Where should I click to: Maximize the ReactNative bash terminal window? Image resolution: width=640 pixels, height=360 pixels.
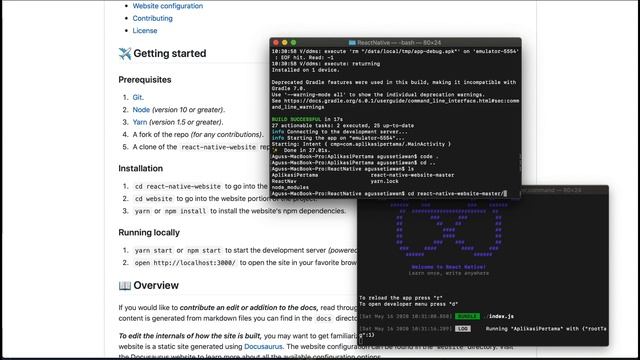coord(293,42)
